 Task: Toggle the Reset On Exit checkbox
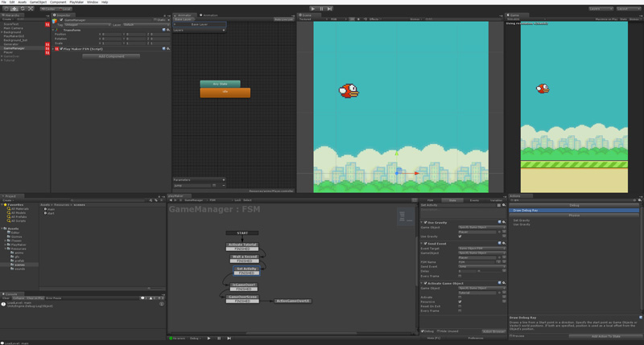tap(460, 306)
